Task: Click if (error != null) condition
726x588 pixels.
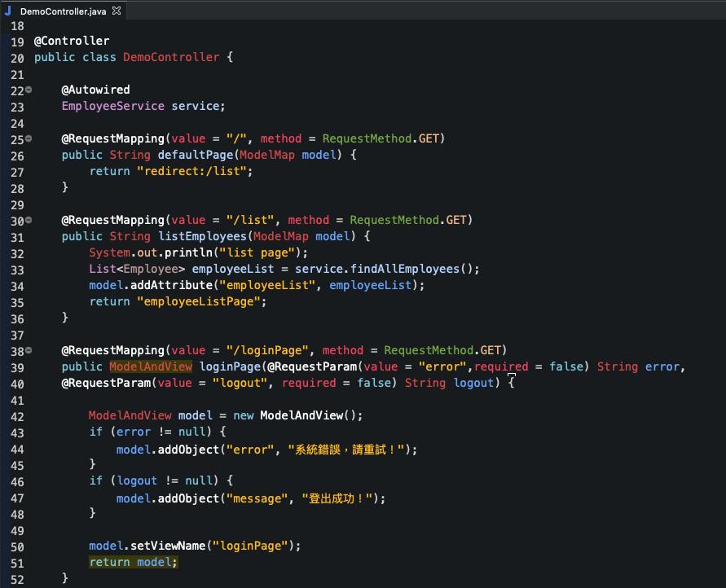Action: [151, 432]
